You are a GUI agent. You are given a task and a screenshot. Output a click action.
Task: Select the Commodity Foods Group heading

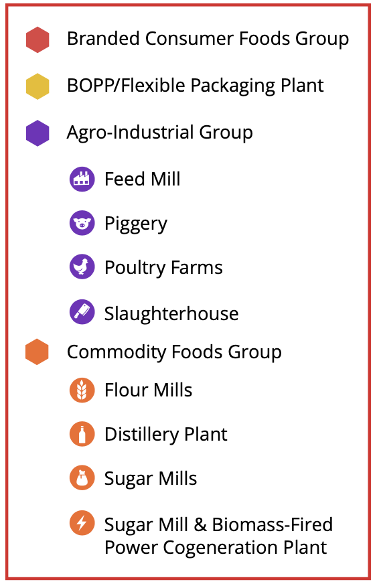[x=174, y=352]
